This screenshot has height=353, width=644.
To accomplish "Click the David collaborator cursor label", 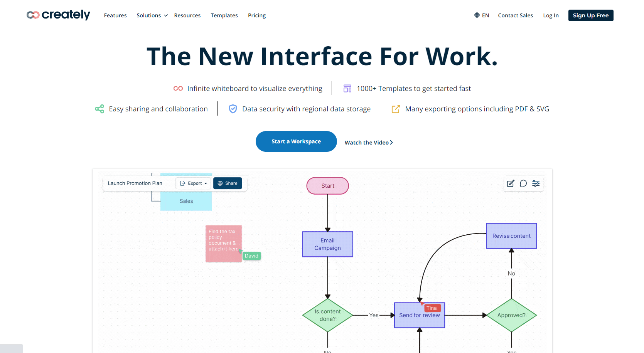I will (x=251, y=256).
